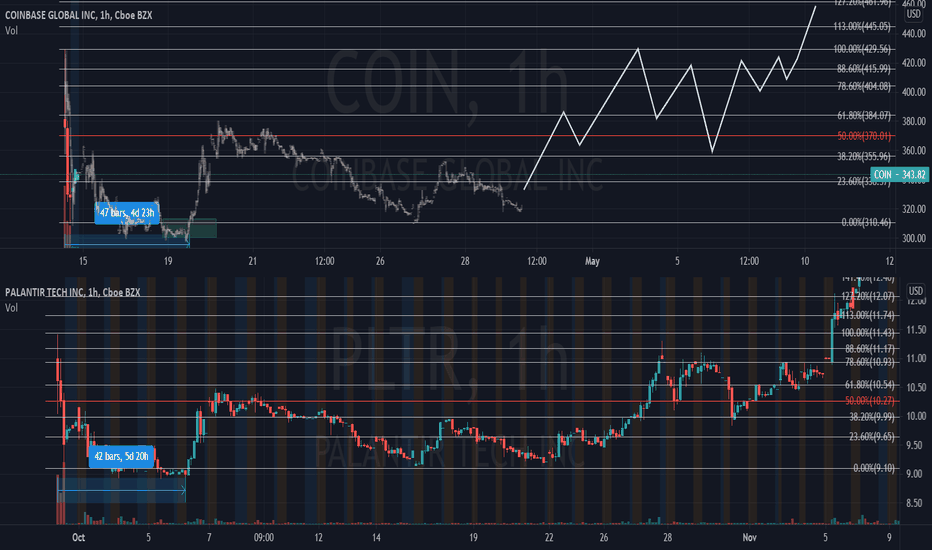The width and height of the screenshot is (932, 550).
Task: Click 8.50 on the PLTR price axis
Action: pos(915,504)
